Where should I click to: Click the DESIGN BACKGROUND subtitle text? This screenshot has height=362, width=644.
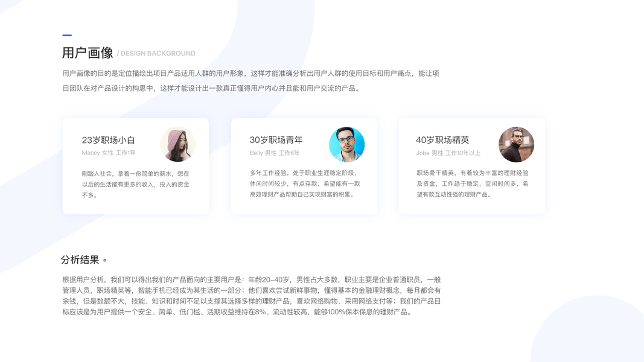coord(158,53)
